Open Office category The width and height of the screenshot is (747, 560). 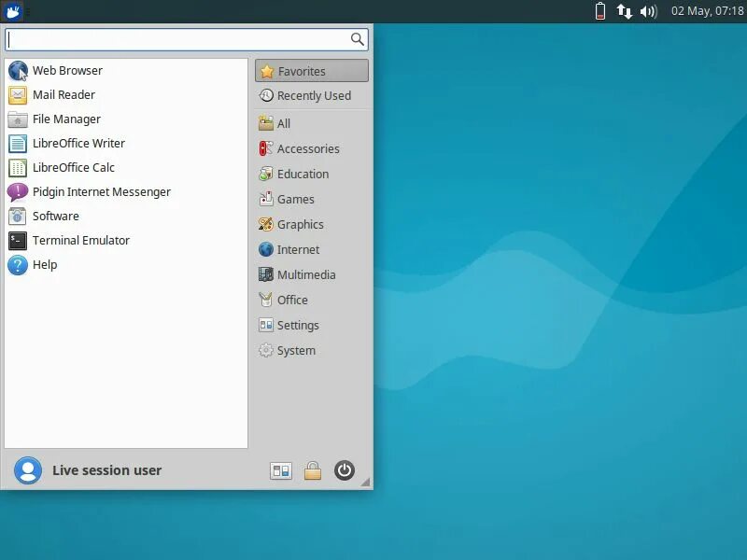[312, 301]
